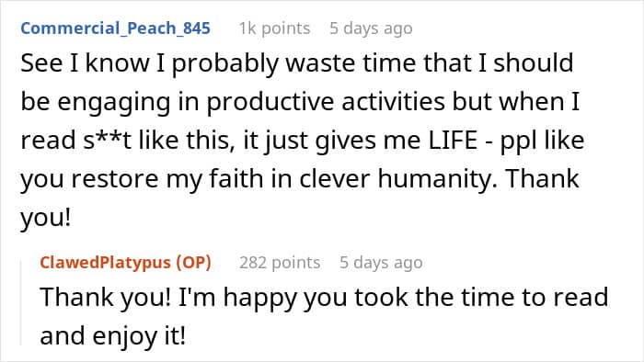644x362 pixels.
Task: Click the word LIFE in comment
Action: click(x=453, y=141)
